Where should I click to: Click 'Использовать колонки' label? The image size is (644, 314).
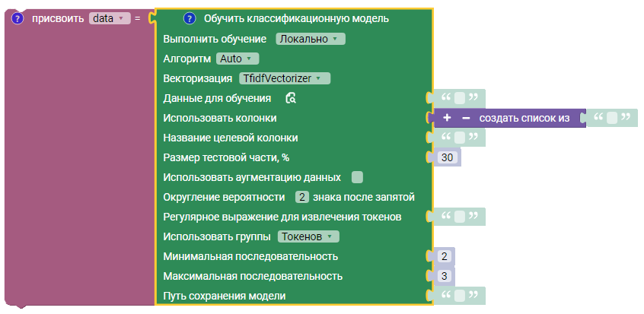(220, 118)
